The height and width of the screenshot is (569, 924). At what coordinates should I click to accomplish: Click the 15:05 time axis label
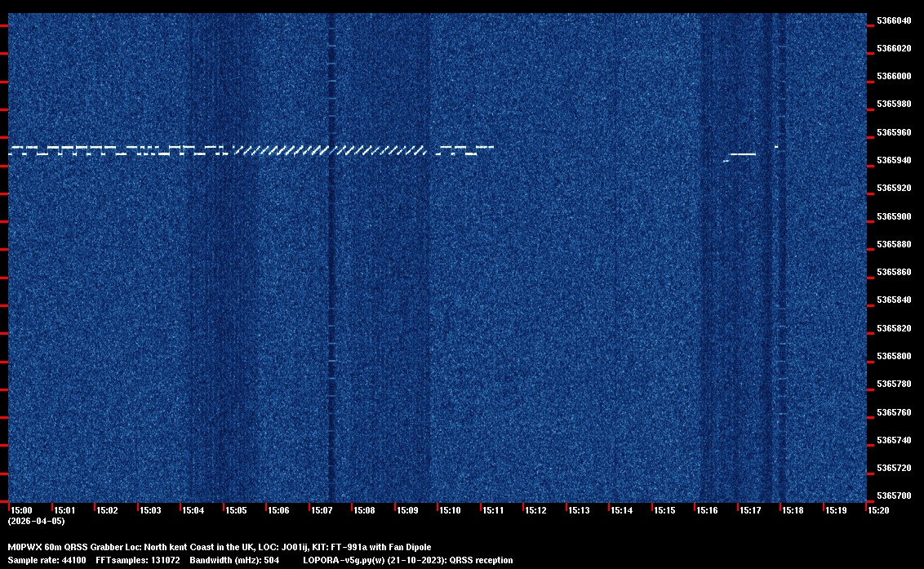pos(236,510)
